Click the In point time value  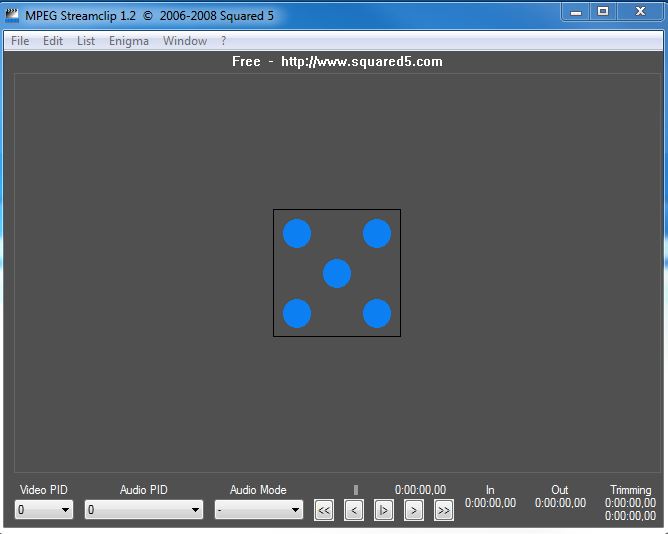coord(490,503)
